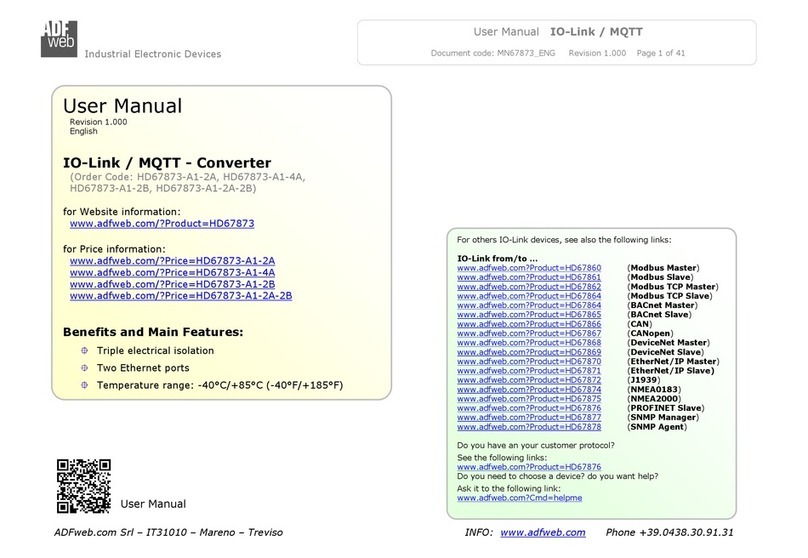The width and height of the screenshot is (808, 558).
Task: Click 'For others IO-Link devices' intro sentence
Action: pos(564,240)
